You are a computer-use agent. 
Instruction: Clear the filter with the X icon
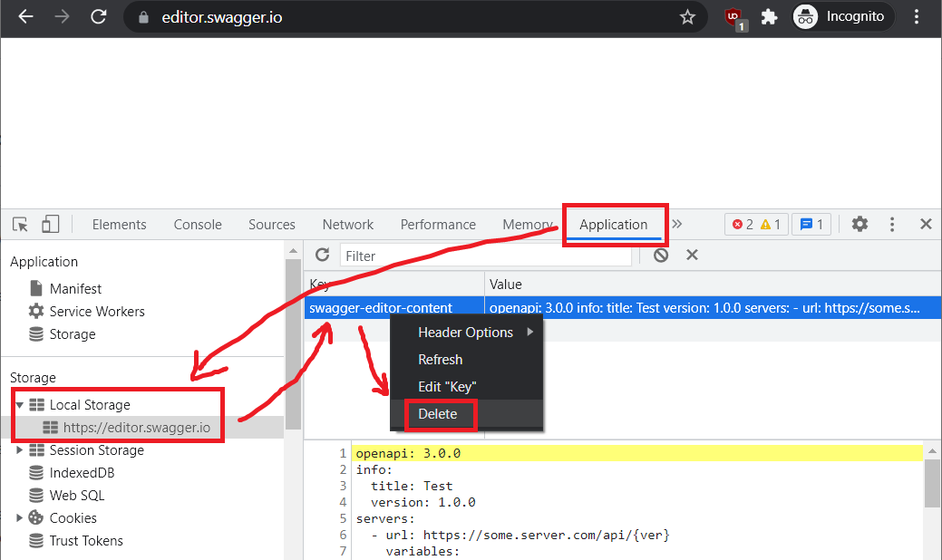tap(692, 255)
